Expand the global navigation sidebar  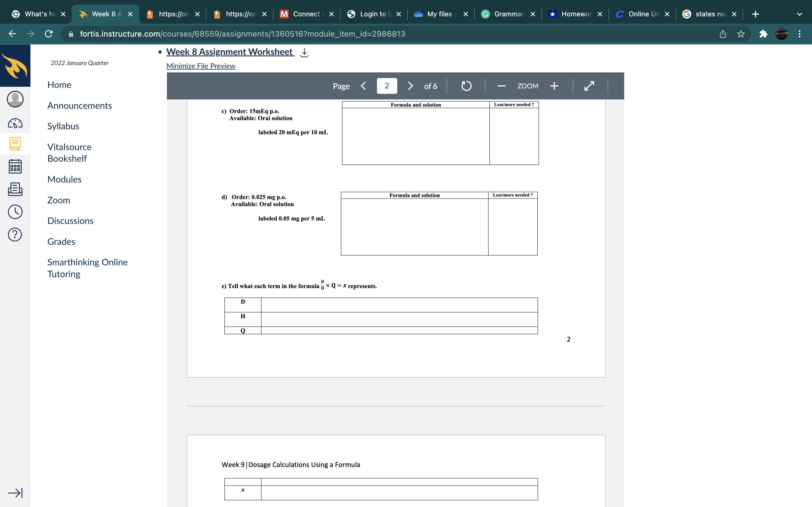pos(15,493)
